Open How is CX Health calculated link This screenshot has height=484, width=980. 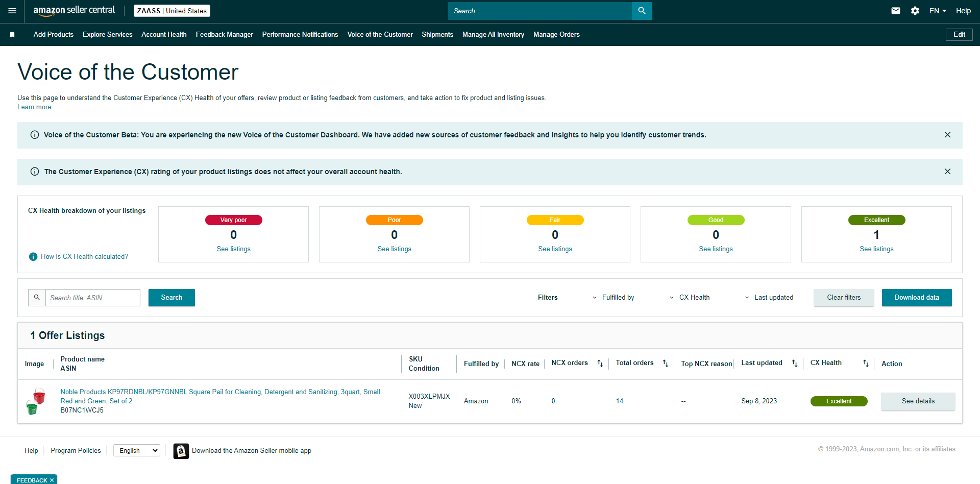click(x=85, y=257)
